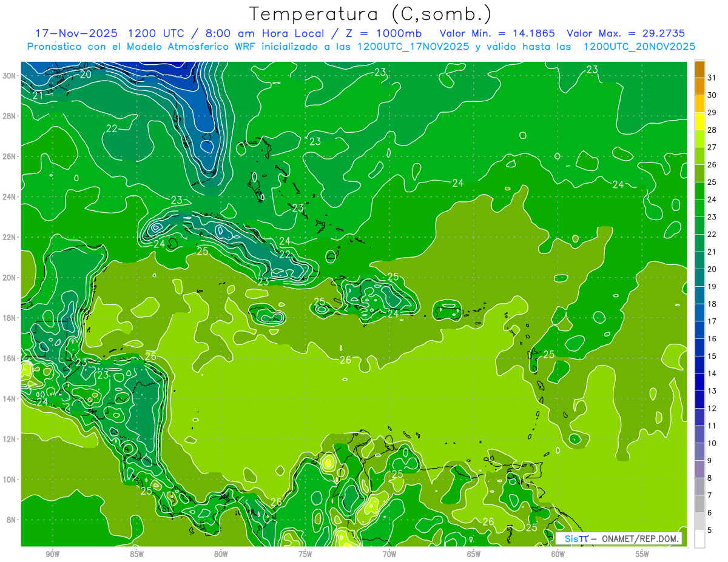Click the 22N latitude axis label
The width and height of the screenshot is (728, 562).
tap(10, 237)
